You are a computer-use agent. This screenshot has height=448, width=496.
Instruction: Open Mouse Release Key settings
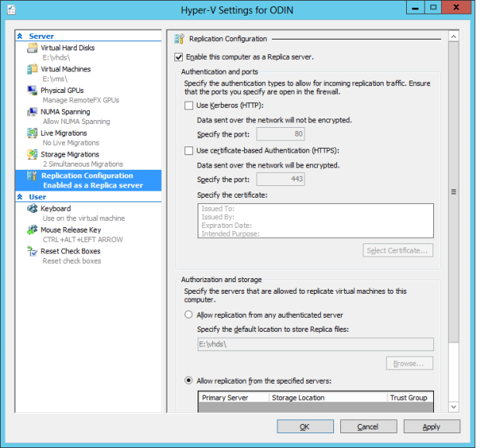pyautogui.click(x=71, y=229)
